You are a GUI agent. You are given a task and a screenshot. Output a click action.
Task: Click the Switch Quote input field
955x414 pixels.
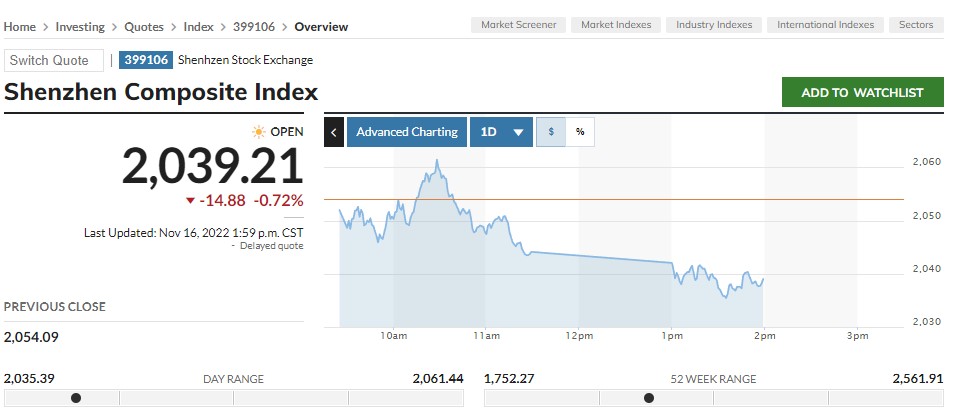[x=54, y=61]
